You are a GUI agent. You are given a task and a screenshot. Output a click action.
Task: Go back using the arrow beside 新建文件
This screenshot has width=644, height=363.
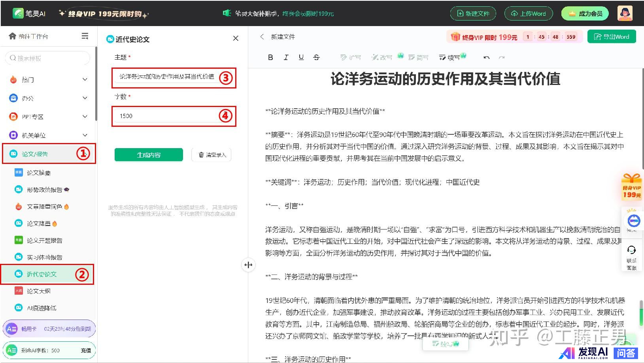click(262, 37)
